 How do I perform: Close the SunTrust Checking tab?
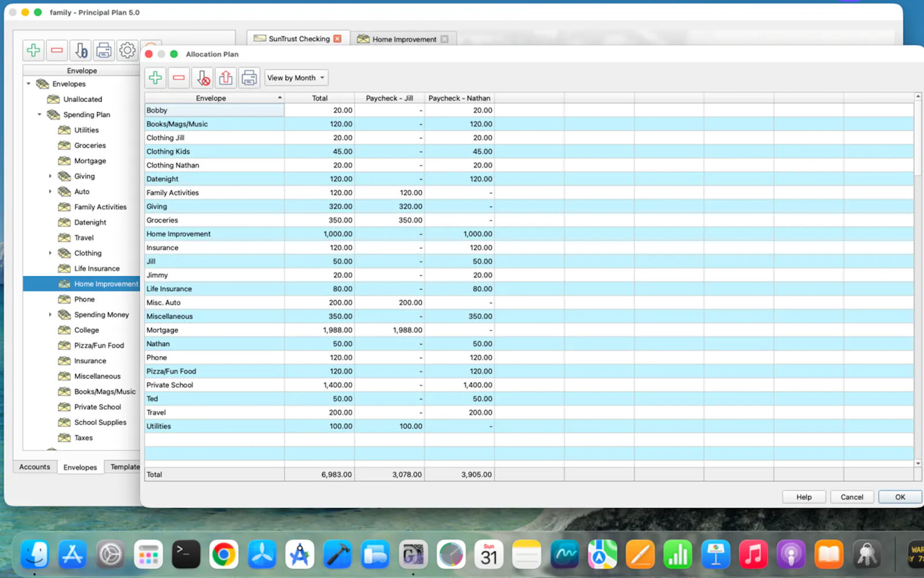(x=337, y=39)
